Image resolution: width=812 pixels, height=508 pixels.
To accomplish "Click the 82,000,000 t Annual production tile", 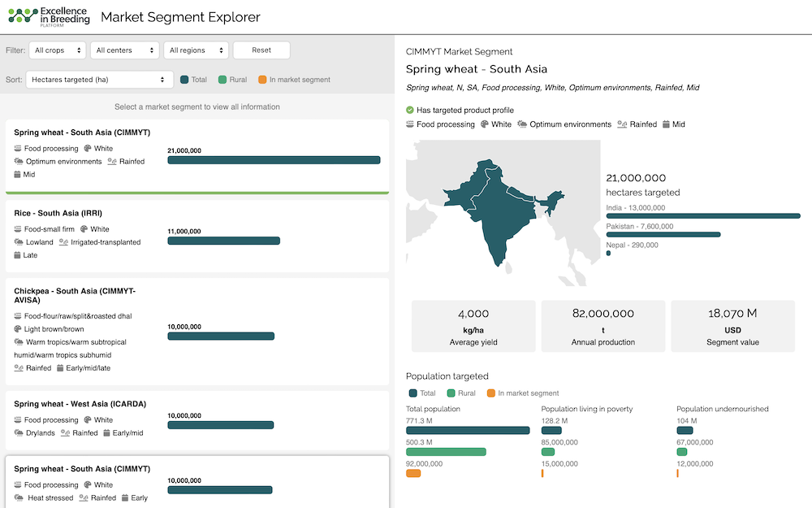I will 603,326.
